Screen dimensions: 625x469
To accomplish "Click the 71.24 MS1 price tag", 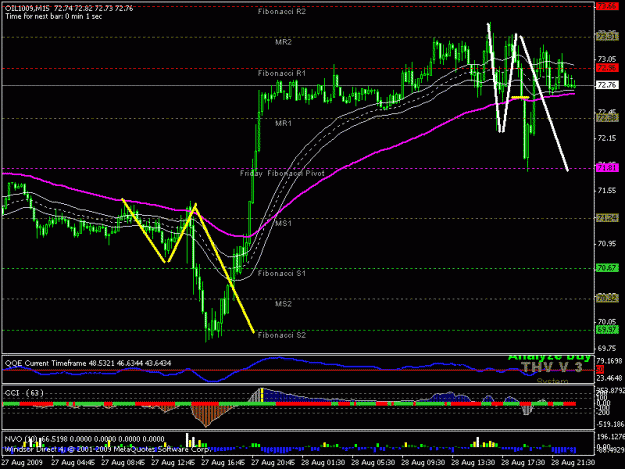I will click(607, 218).
